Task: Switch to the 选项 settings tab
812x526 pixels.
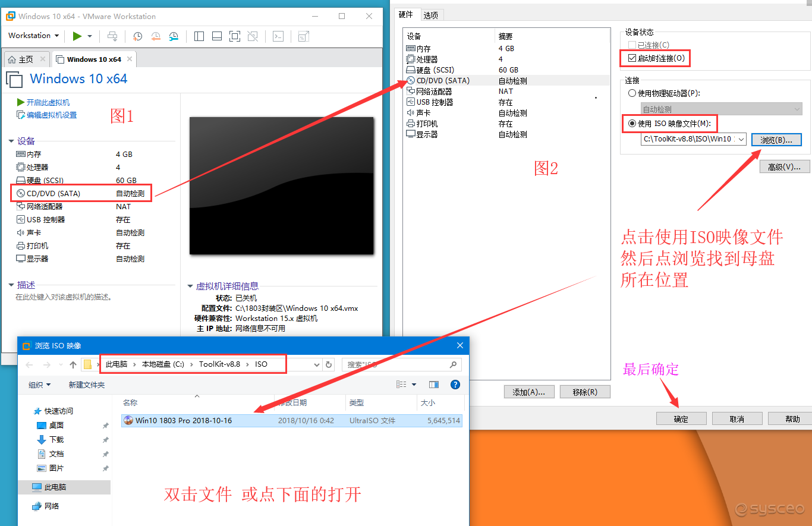Action: tap(431, 15)
